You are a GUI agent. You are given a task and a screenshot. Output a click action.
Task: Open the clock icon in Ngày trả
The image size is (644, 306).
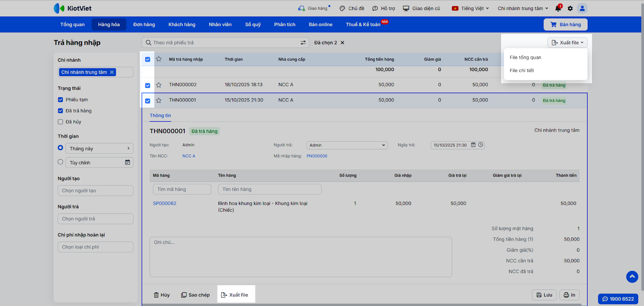(x=481, y=145)
